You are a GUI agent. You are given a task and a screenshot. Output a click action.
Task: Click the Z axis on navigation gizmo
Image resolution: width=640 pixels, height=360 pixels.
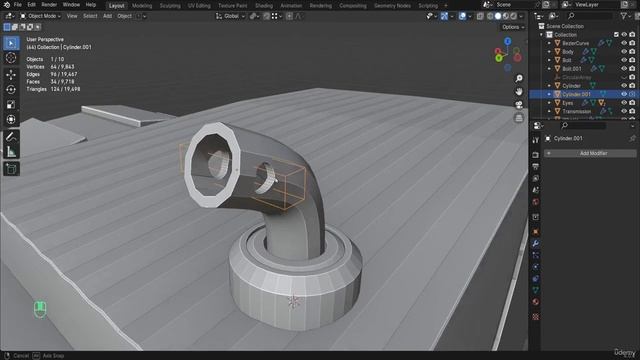(507, 42)
